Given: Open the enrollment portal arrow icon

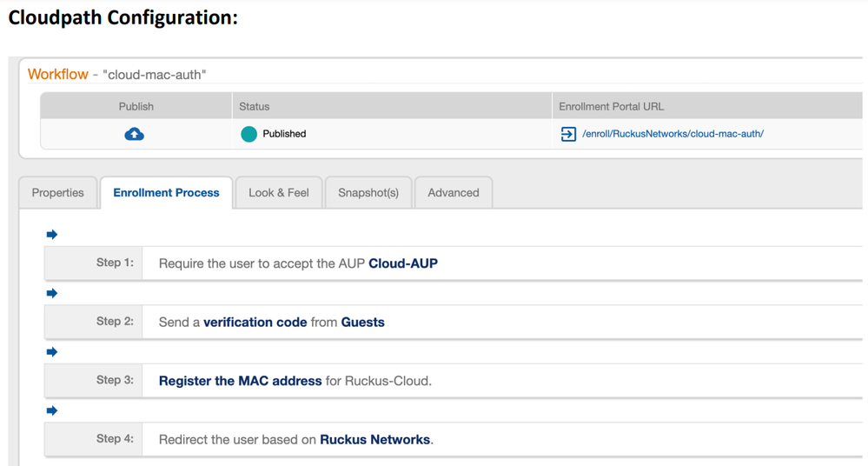Looking at the screenshot, I should 568,134.
